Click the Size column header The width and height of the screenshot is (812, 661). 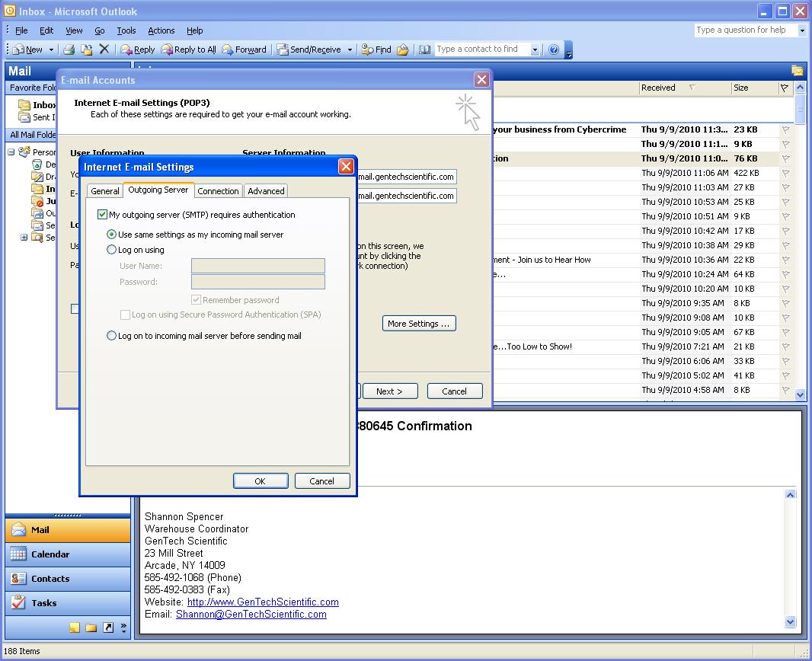[755, 88]
